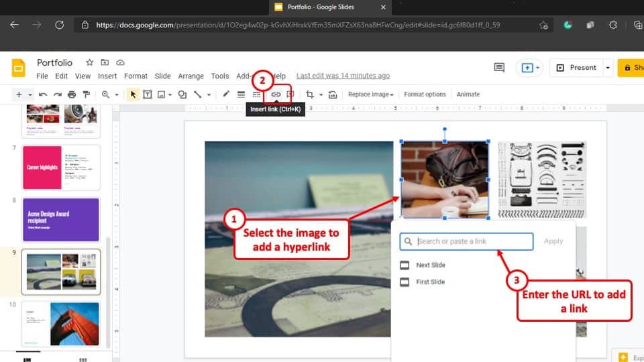Open the Insert menu
Screen dimensions: 644x362
[x=107, y=76]
